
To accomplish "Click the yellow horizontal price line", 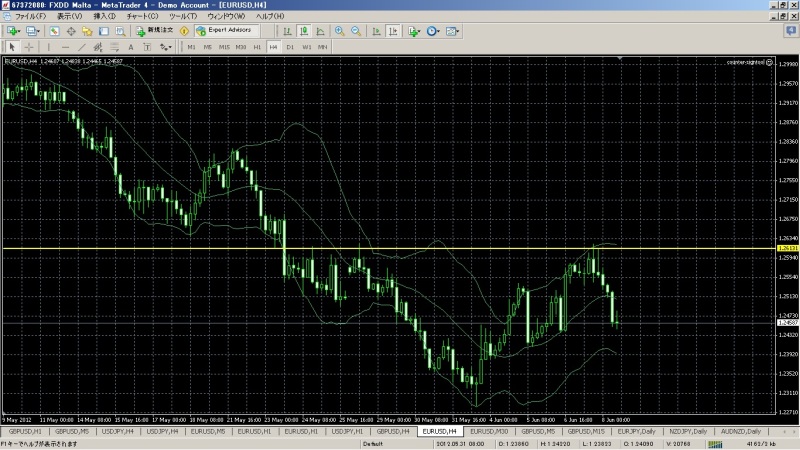I will coord(400,247).
